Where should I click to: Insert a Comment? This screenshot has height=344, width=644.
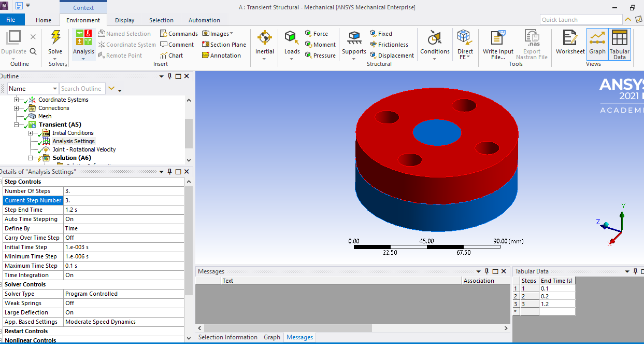coord(177,45)
